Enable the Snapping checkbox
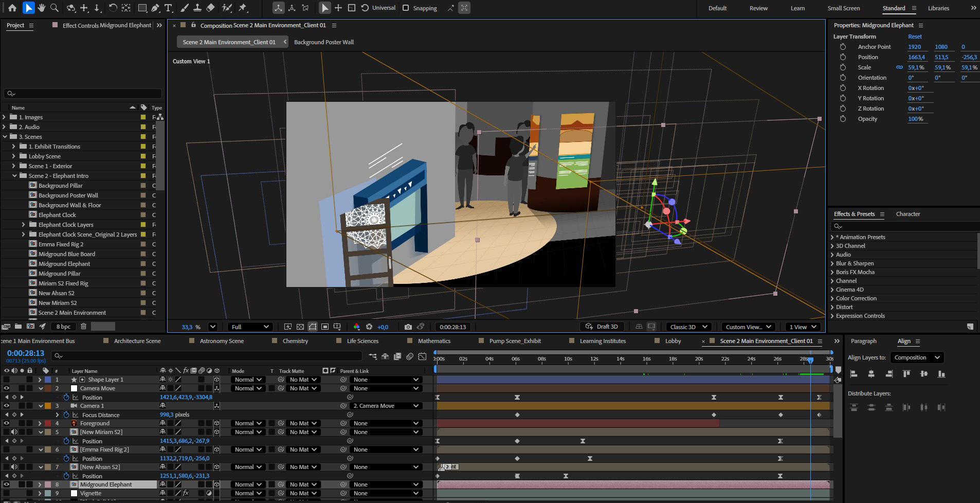This screenshot has height=503, width=980. (406, 8)
